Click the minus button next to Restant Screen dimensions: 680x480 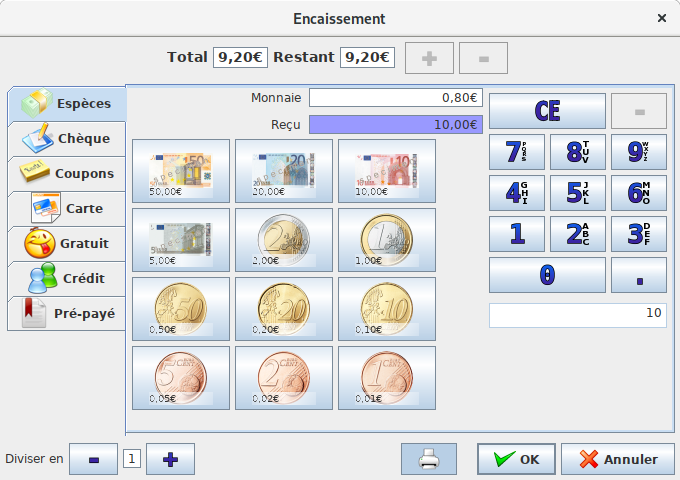pos(484,58)
